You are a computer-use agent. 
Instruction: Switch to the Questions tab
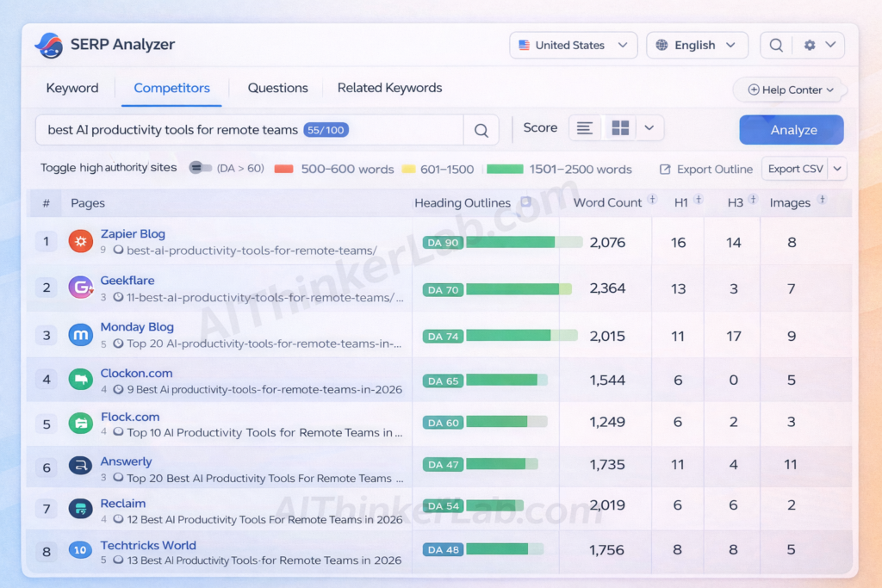[x=276, y=88]
